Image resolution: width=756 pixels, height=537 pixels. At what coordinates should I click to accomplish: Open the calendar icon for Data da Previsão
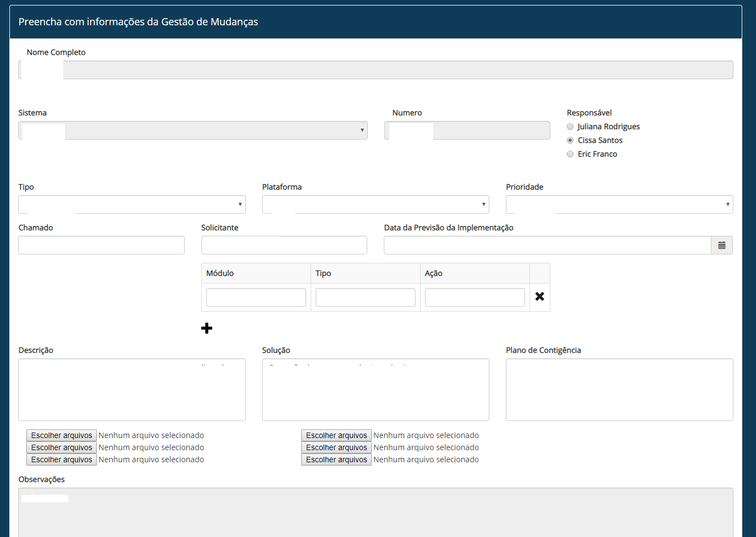pos(722,245)
